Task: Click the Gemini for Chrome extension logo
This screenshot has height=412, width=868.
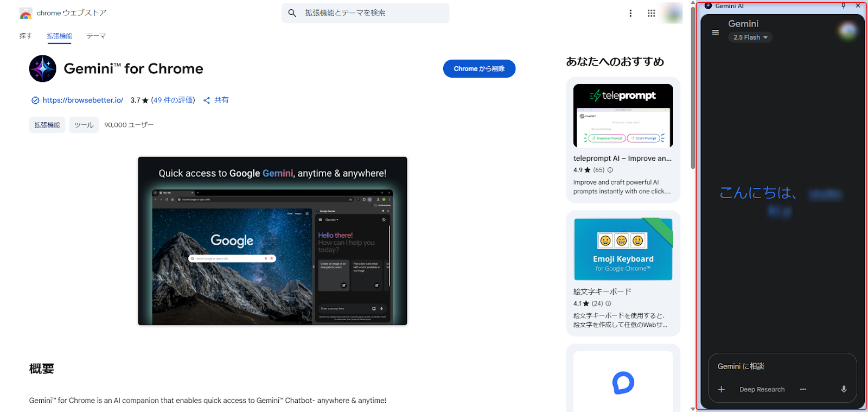Action: pyautogui.click(x=43, y=68)
